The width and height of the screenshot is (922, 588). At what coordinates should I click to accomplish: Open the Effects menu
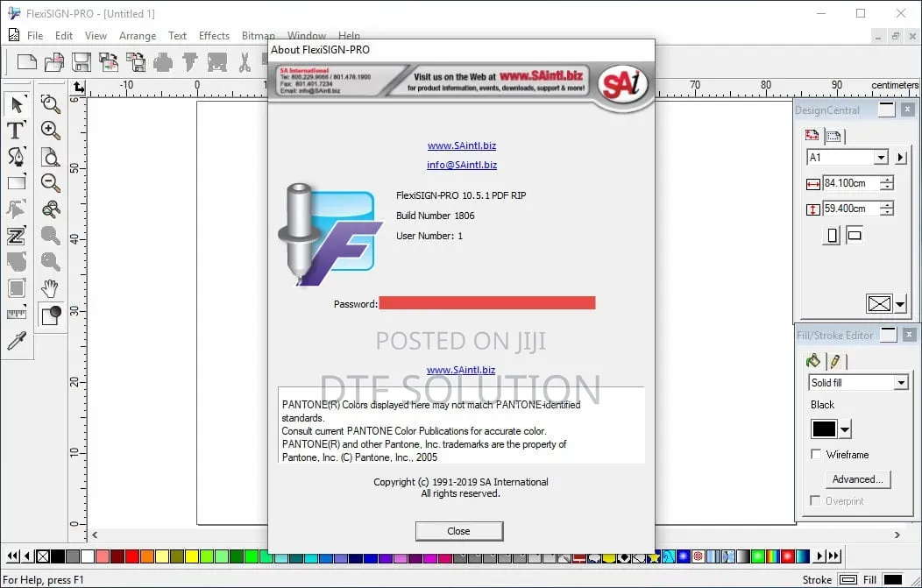214,36
